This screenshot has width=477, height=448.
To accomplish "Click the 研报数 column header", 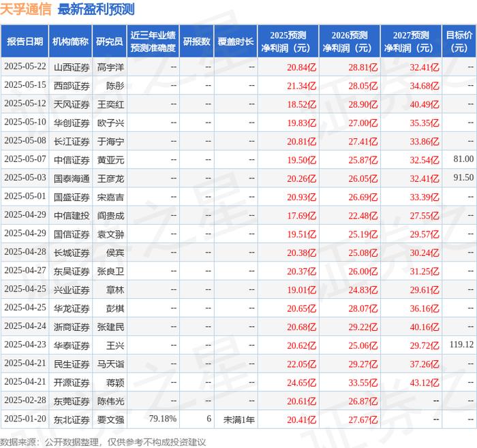I will (x=196, y=42).
